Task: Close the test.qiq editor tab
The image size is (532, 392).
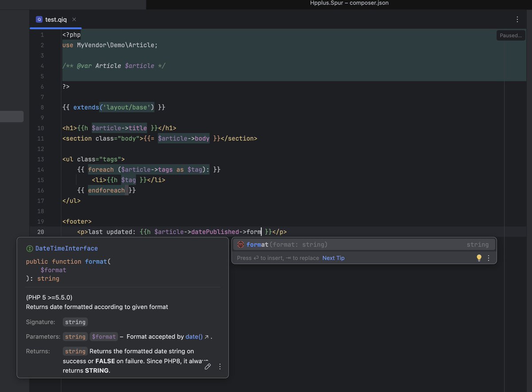Action: [x=74, y=19]
